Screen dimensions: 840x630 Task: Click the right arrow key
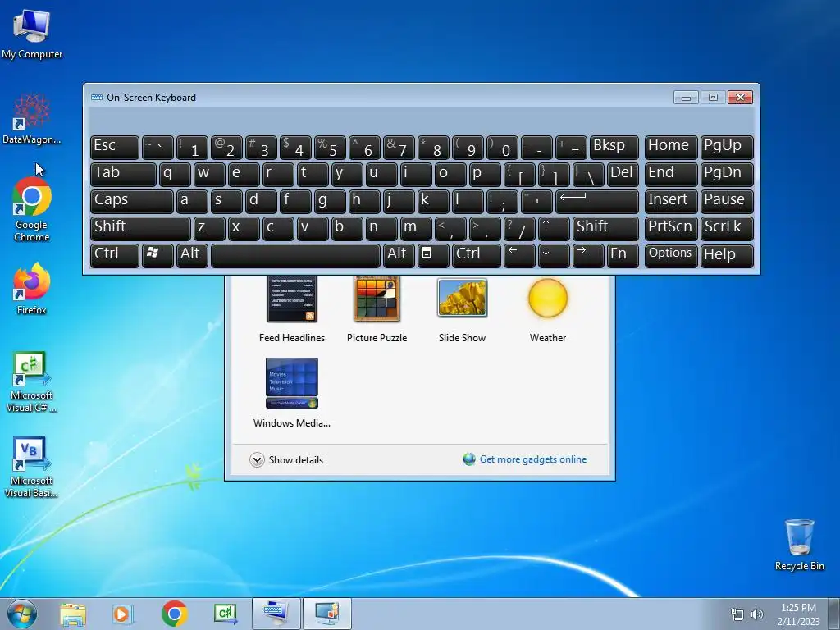[587, 255]
